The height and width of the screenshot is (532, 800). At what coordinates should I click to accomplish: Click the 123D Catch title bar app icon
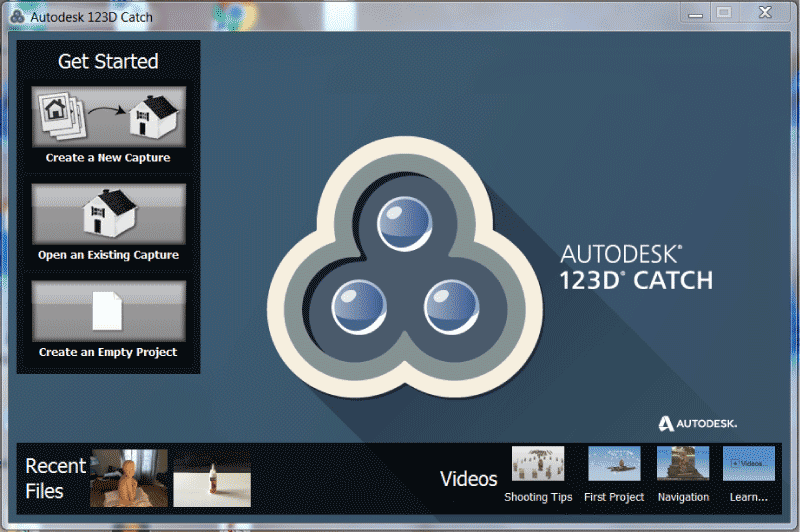coord(17,17)
